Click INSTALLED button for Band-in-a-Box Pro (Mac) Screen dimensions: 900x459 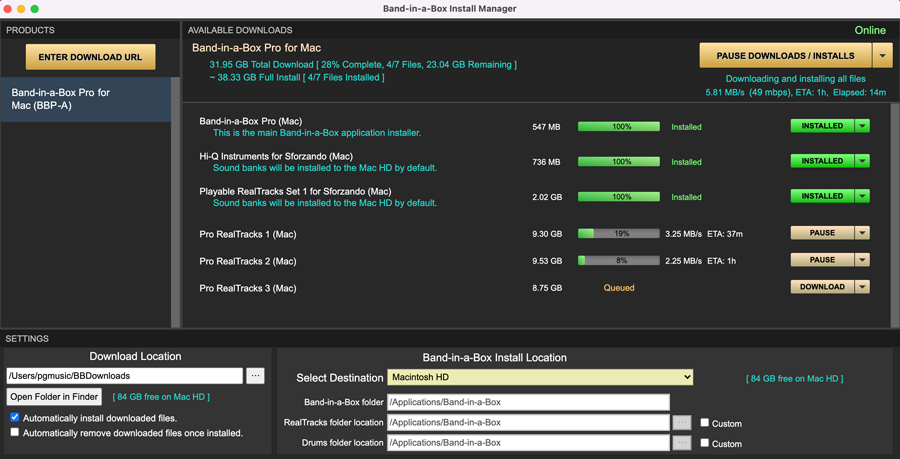point(822,126)
